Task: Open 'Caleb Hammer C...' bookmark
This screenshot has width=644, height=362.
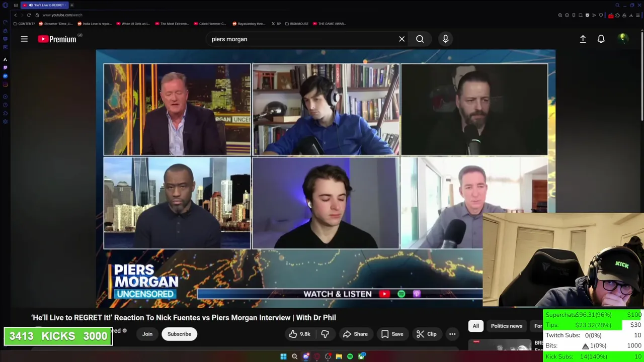Action: [x=210, y=24]
